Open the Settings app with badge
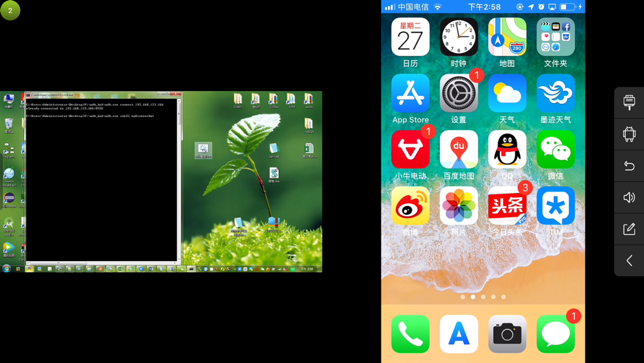 [x=459, y=93]
